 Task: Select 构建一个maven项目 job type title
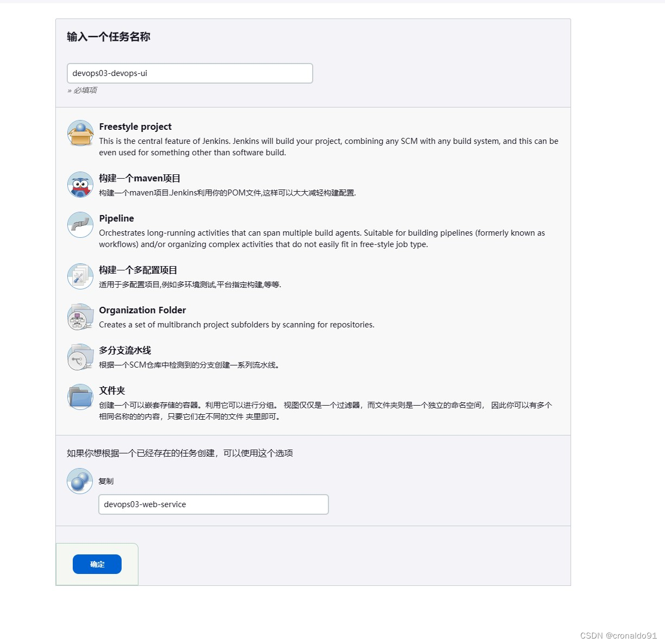tap(140, 178)
